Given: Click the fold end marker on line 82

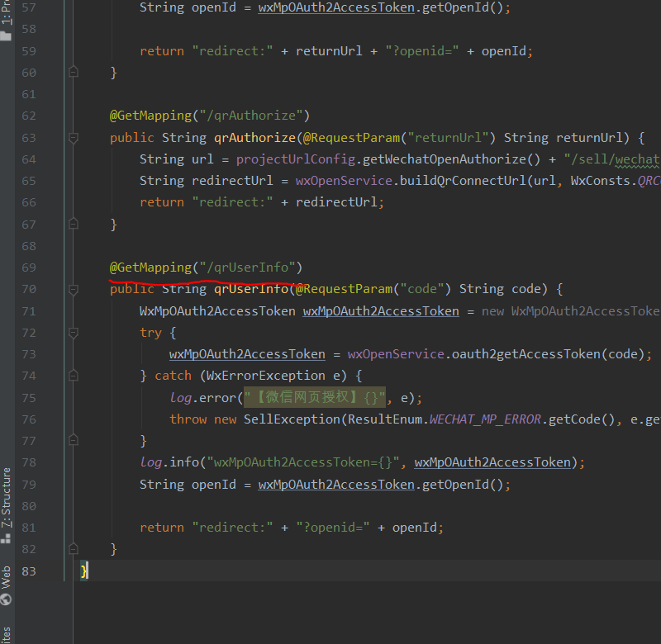Looking at the screenshot, I should (74, 548).
